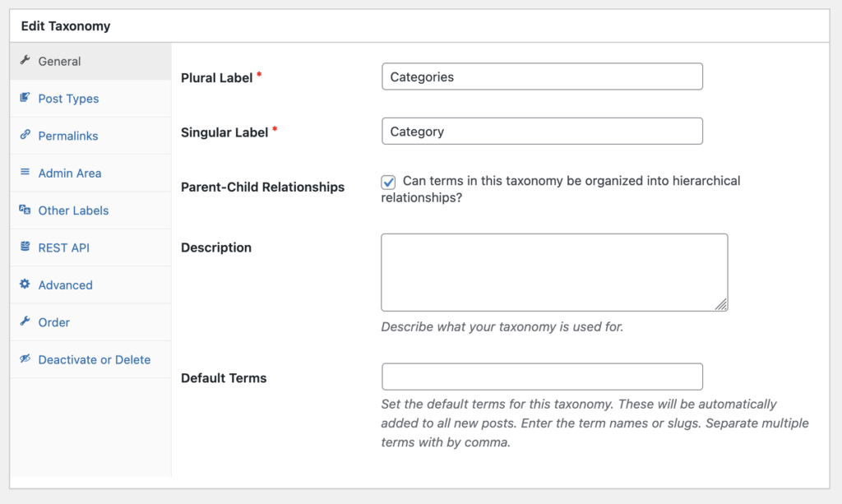The image size is (842, 504).
Task: Click the Default Terms input field
Action: 542,377
